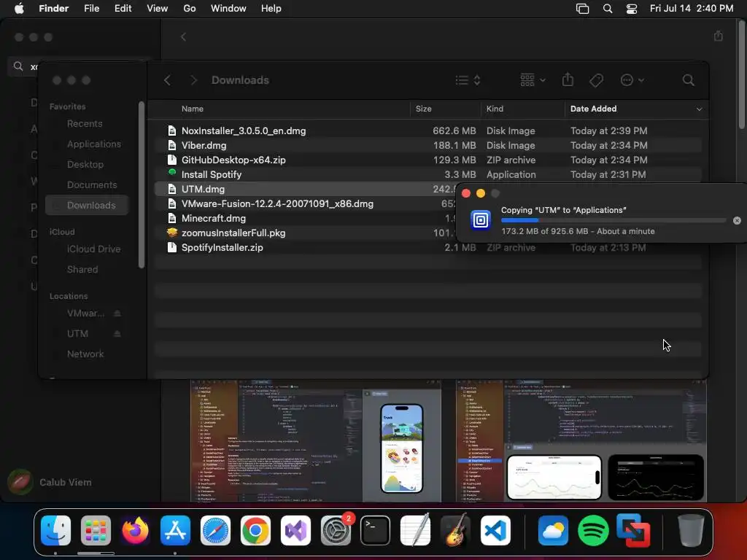The width and height of the screenshot is (747, 560).
Task: Eject the UTM volume in sidebar
Action: pyautogui.click(x=117, y=334)
